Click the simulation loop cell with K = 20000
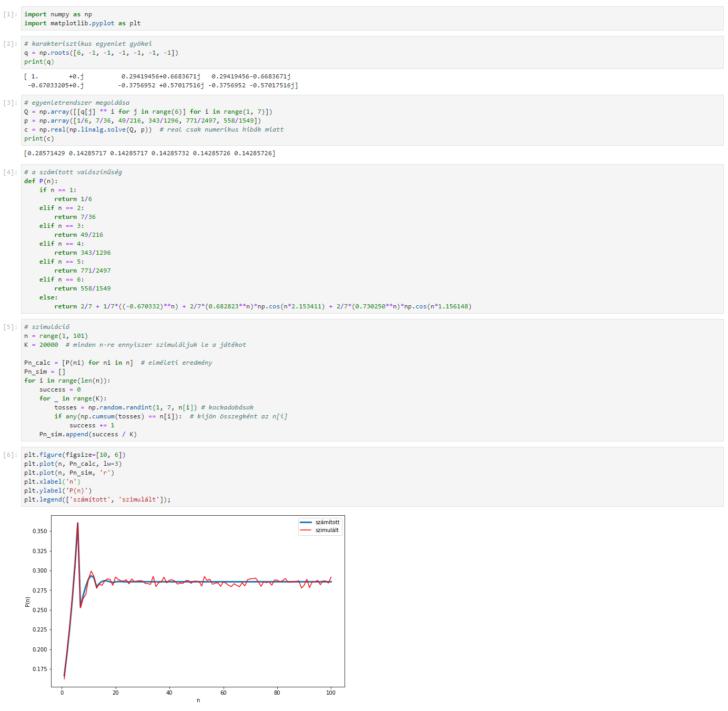Screen dimensions: 728x711 (x=372, y=380)
